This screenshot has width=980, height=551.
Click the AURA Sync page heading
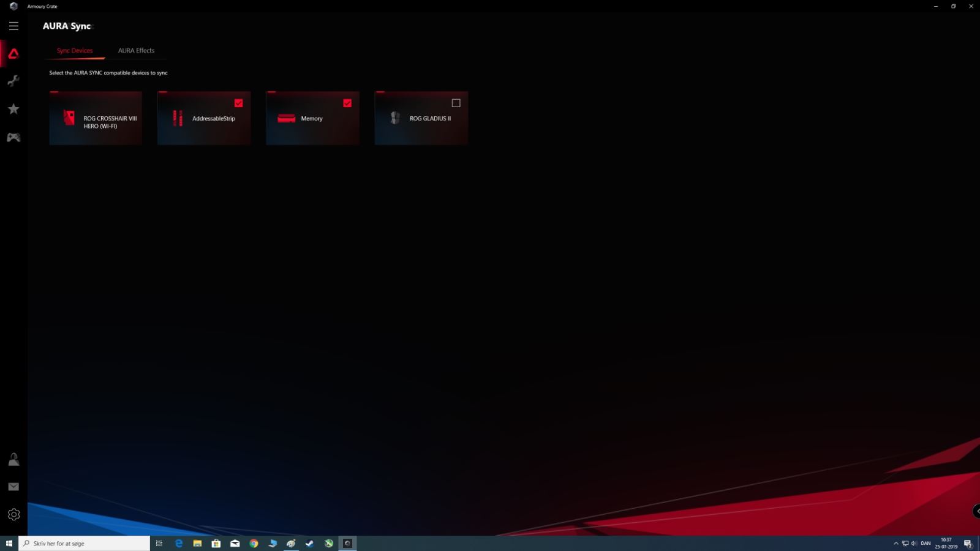[67, 26]
